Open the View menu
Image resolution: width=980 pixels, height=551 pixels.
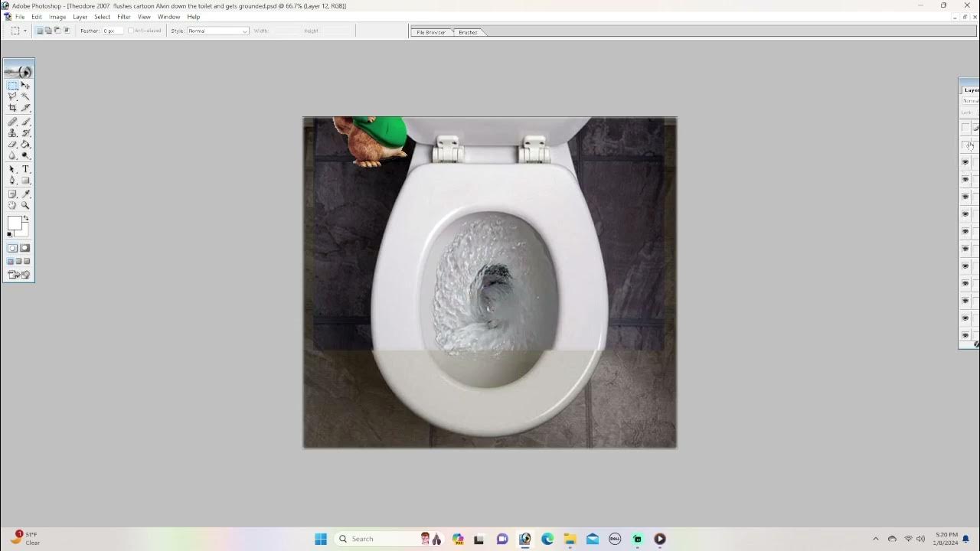pyautogui.click(x=144, y=17)
